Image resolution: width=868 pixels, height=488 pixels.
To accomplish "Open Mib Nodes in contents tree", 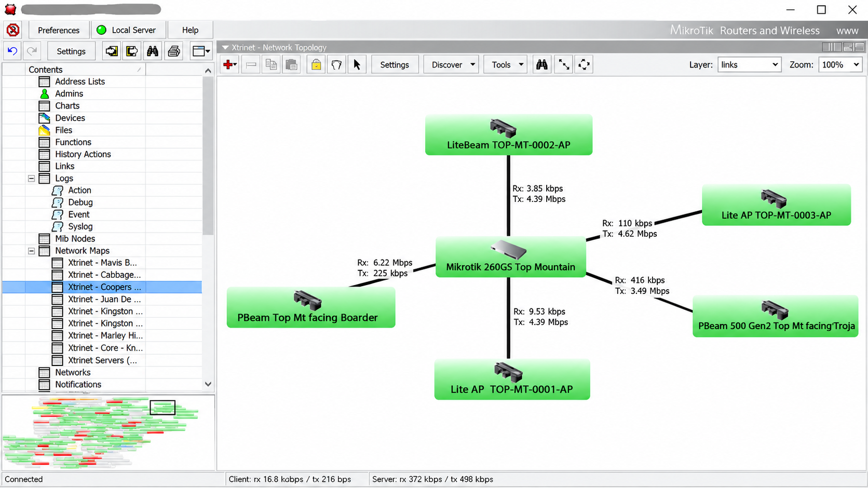I will pos(75,238).
